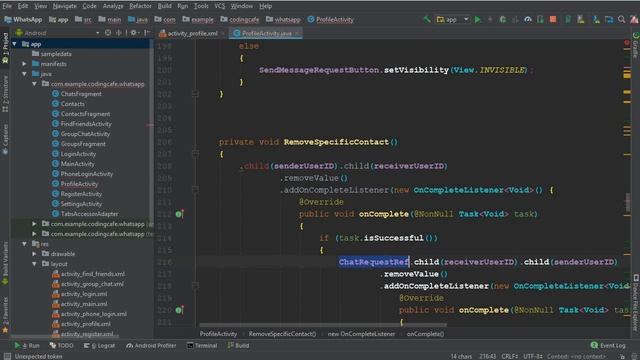
Task: Click the override gutter icon on onComplete line 212
Action: click(179, 214)
